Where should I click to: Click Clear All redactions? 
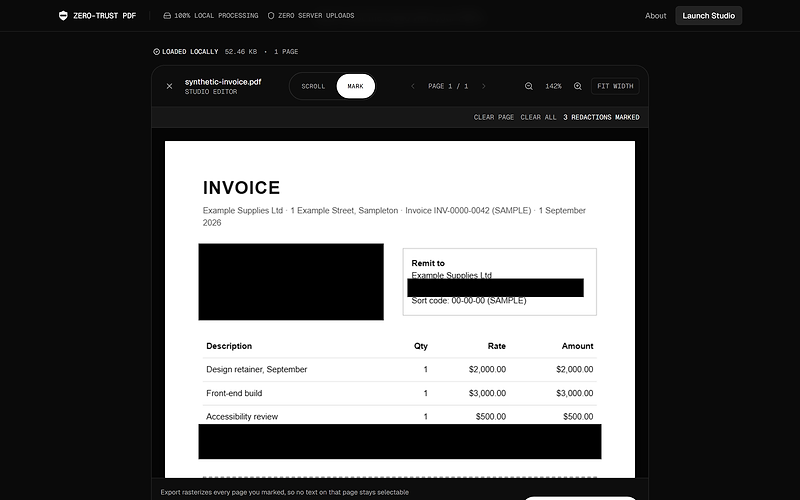[538, 117]
